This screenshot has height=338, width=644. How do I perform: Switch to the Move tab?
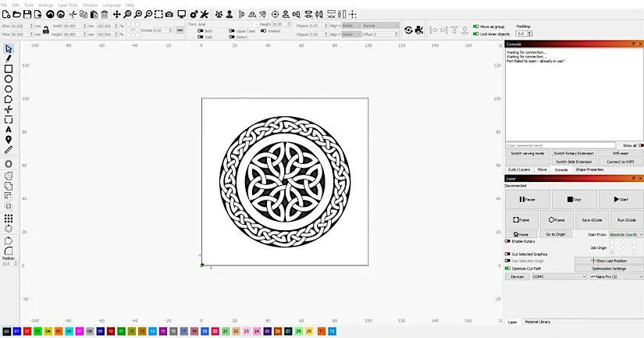[x=543, y=169]
